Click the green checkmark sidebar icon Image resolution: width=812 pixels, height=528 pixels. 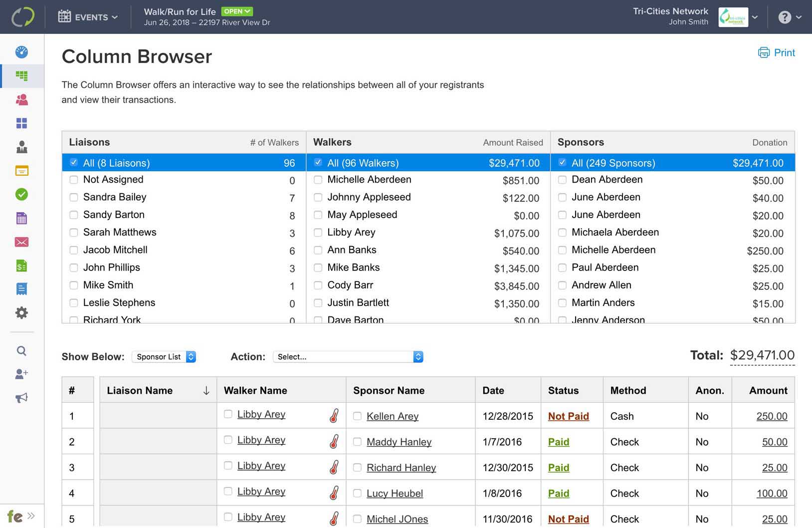[x=21, y=195]
